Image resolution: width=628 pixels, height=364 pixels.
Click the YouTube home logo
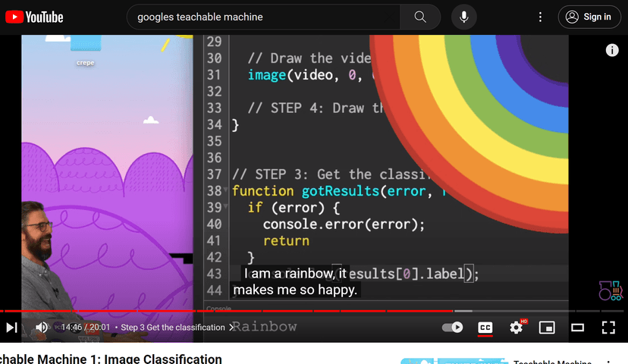click(35, 17)
